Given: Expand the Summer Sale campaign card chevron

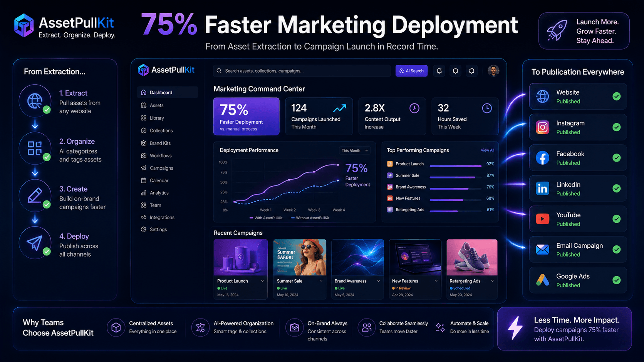Looking at the screenshot, I should tap(321, 281).
